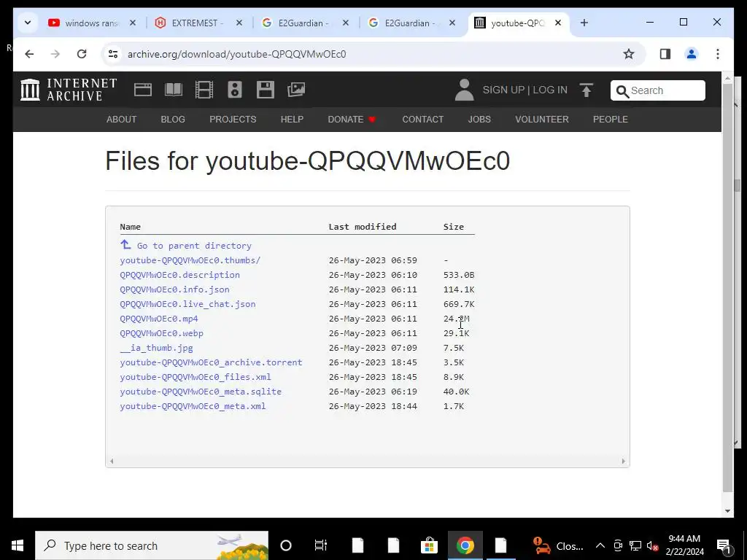747x560 pixels.
Task: Open Task View icon
Action: 321,545
